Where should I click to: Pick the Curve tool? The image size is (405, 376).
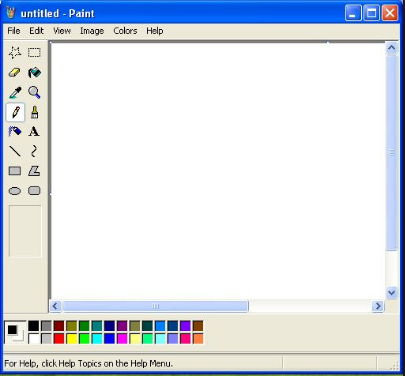(34, 151)
